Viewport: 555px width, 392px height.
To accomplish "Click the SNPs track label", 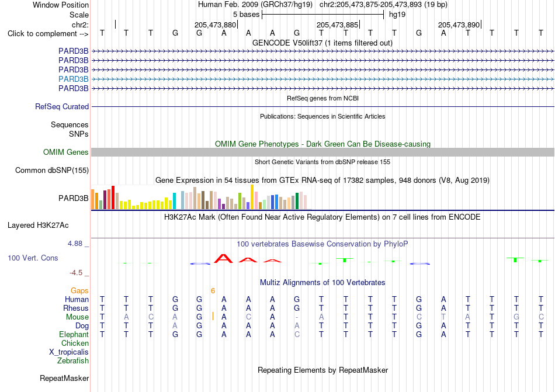I will pos(79,134).
